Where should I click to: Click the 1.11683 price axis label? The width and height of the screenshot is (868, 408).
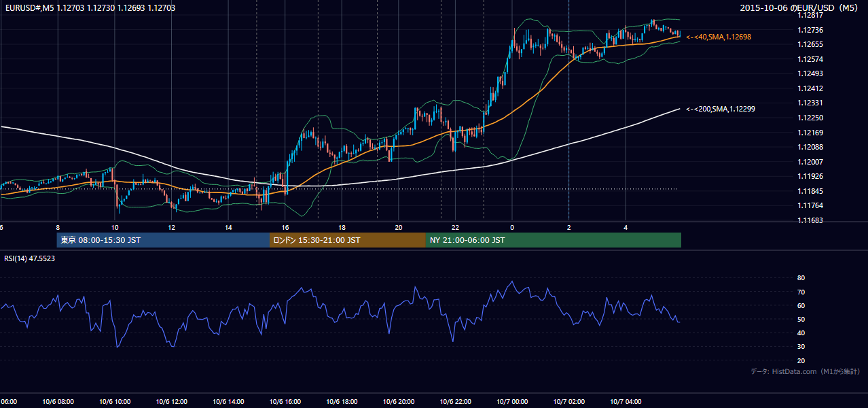[811, 220]
